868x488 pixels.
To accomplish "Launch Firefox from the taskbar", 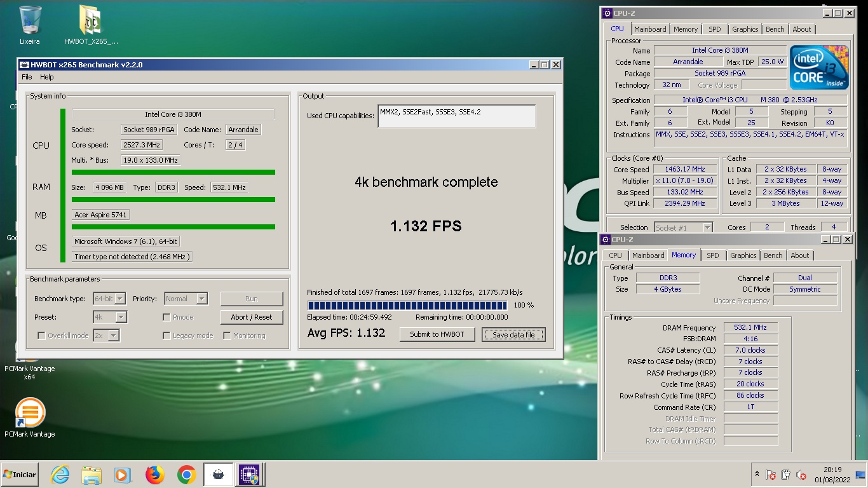I will (154, 475).
